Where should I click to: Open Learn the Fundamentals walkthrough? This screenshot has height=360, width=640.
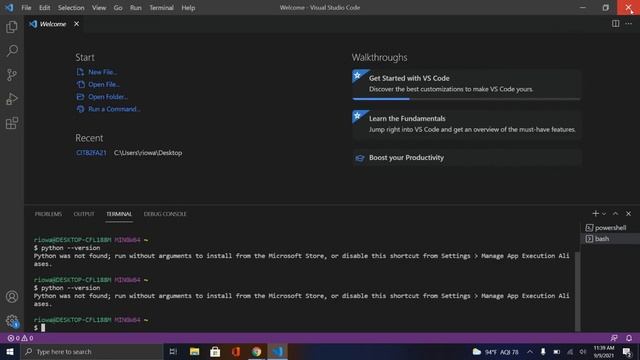[466, 125]
